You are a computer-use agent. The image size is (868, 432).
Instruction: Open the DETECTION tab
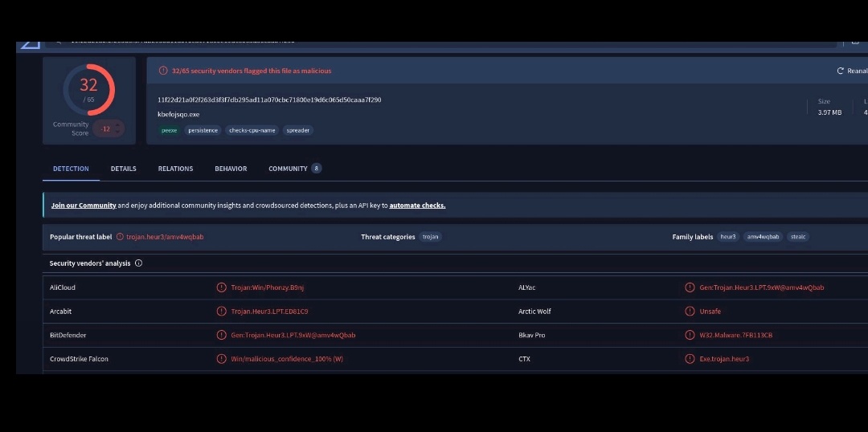click(x=71, y=169)
